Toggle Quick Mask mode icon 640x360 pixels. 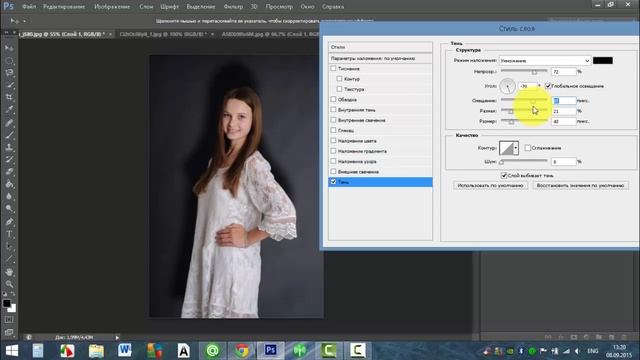click(9, 320)
